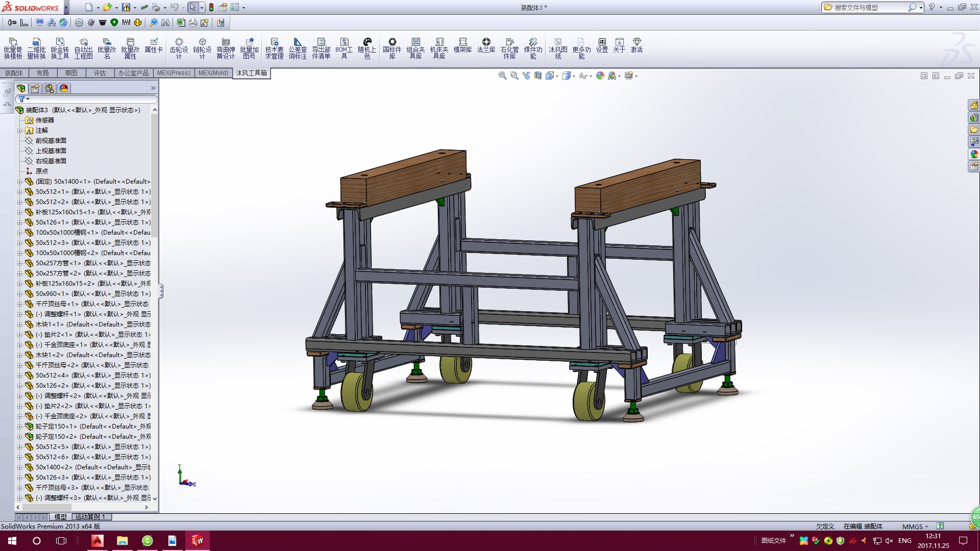Toggle the Select cursor tool

pos(192,7)
